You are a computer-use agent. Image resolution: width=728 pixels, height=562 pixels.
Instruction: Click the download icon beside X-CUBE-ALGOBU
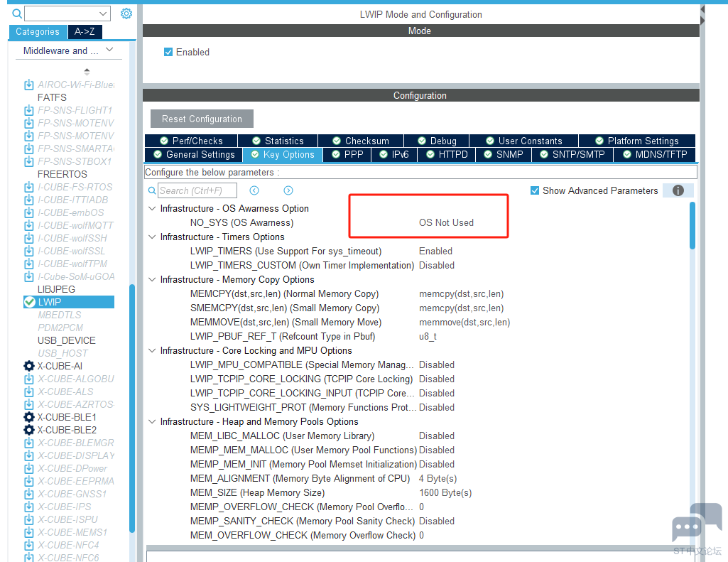click(x=29, y=379)
